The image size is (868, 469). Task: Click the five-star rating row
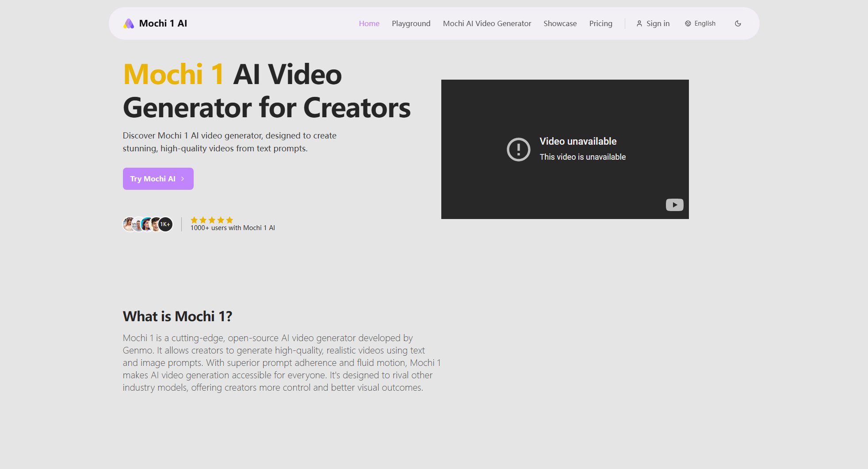[212, 220]
